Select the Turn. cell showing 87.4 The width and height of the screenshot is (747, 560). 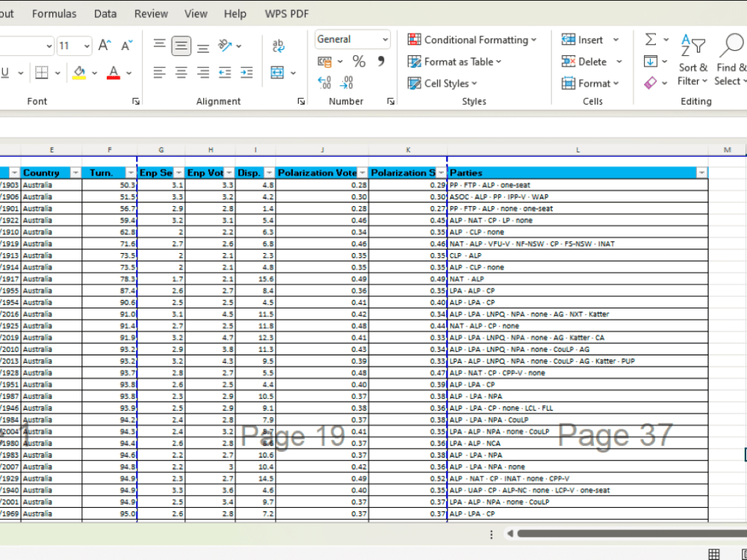[x=109, y=291]
